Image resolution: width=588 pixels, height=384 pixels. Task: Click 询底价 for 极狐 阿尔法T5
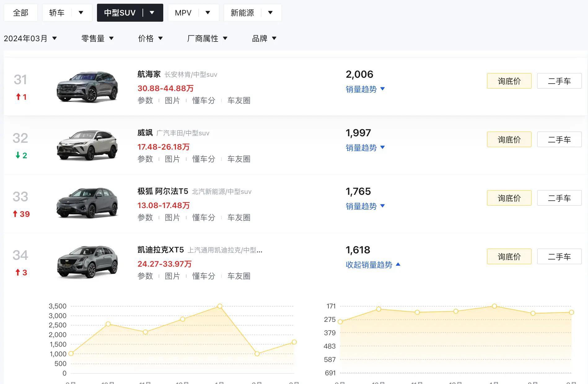point(509,198)
